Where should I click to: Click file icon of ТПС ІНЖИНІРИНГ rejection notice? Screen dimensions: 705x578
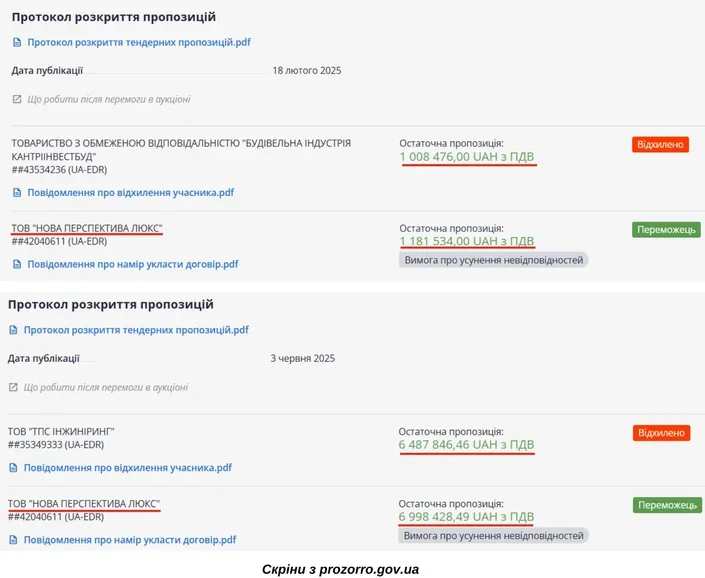(13, 467)
